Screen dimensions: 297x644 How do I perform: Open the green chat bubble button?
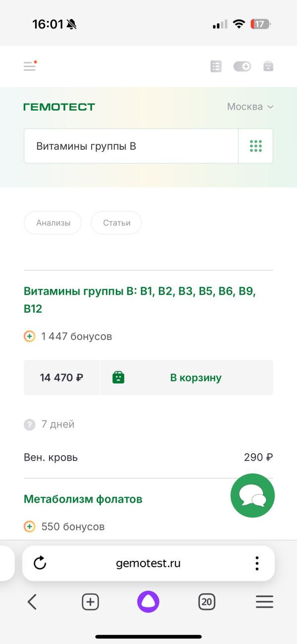coord(252,496)
